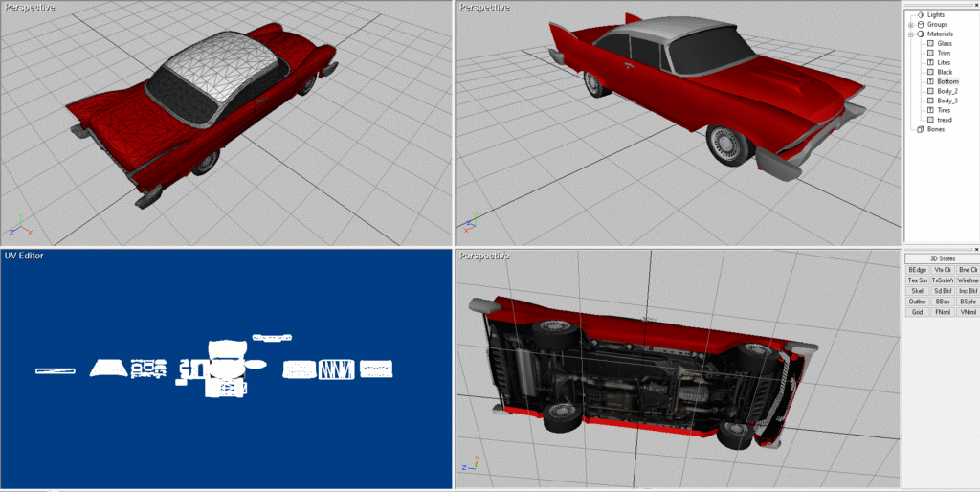This screenshot has width=980, height=492.
Task: Collapse the Materials tree node
Action: tap(911, 34)
